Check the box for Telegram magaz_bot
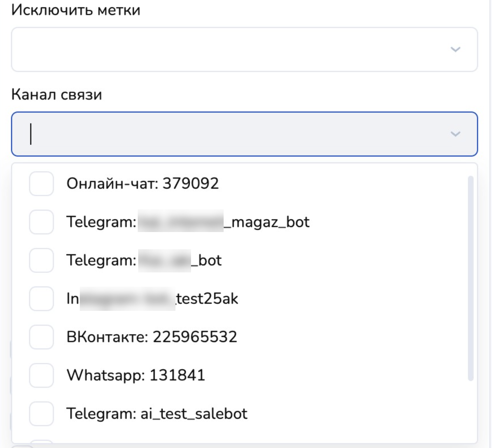 pos(41,222)
